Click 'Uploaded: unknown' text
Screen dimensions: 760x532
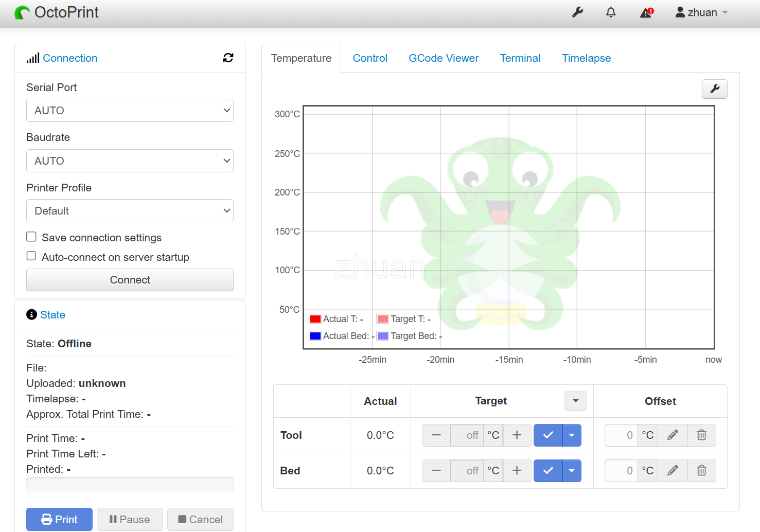click(x=76, y=383)
